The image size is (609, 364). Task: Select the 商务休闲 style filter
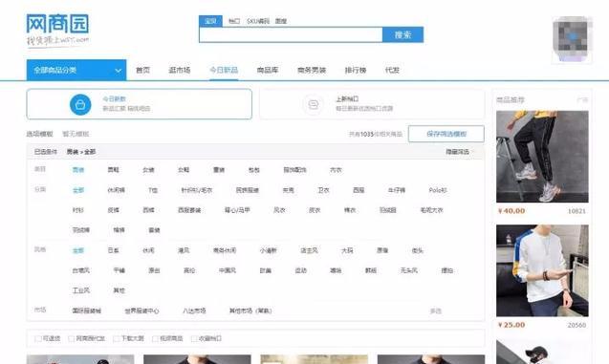[x=225, y=250]
